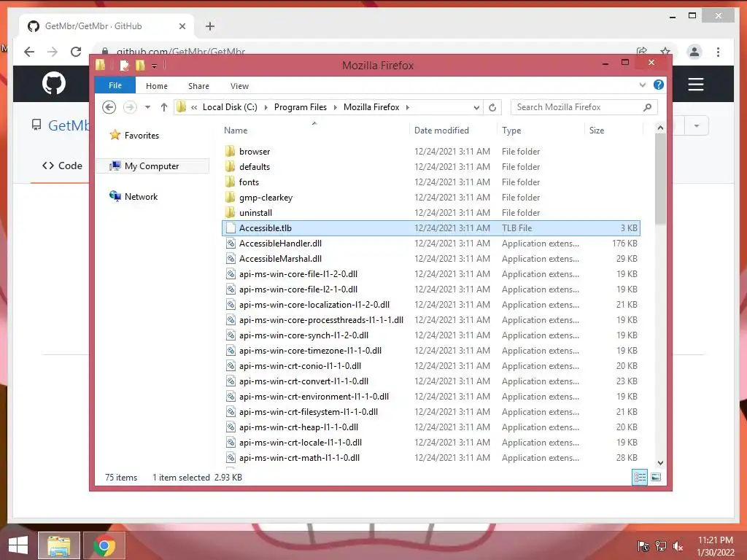Open a new Chrome tab
The height and width of the screenshot is (560, 747).
pos(210,26)
